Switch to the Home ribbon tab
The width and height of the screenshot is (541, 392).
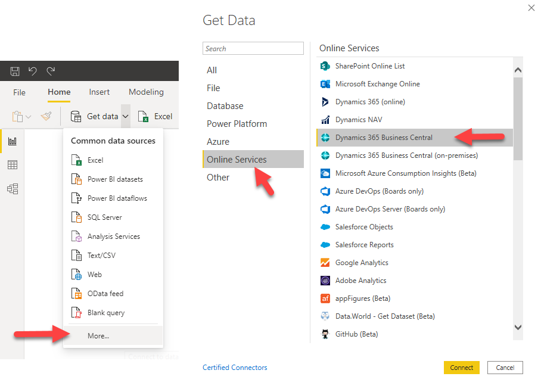coord(59,92)
